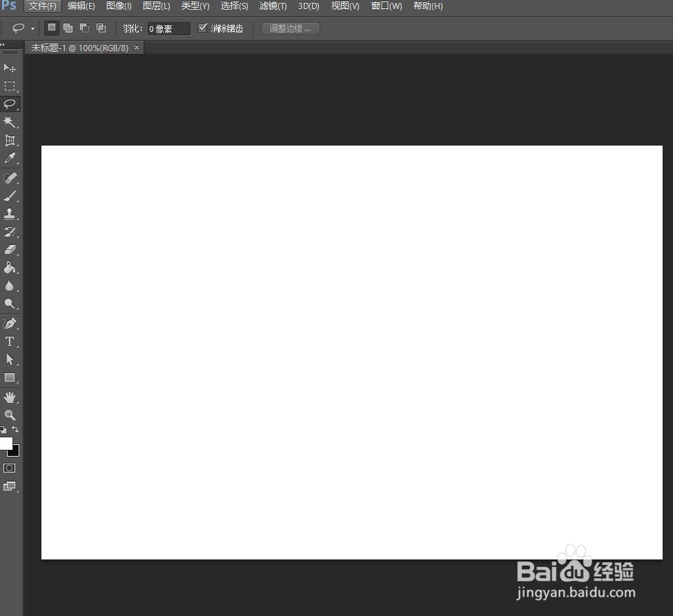Select the Magic Wand tool
Screen dimensions: 673x616
coord(10,122)
